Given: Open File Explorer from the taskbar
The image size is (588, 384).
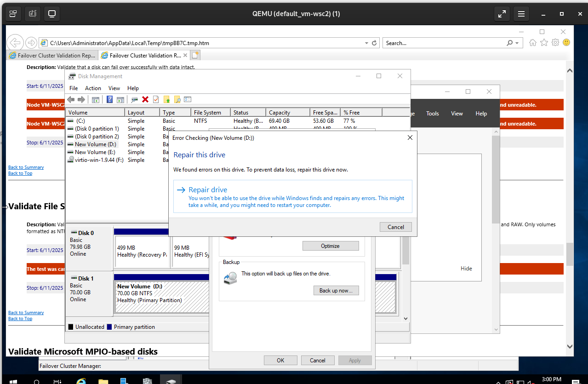Looking at the screenshot, I should [103, 381].
